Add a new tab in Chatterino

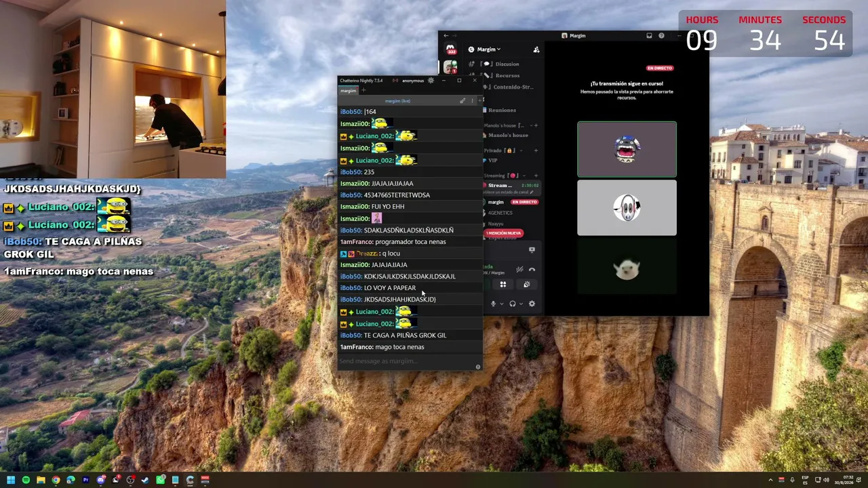(363, 90)
